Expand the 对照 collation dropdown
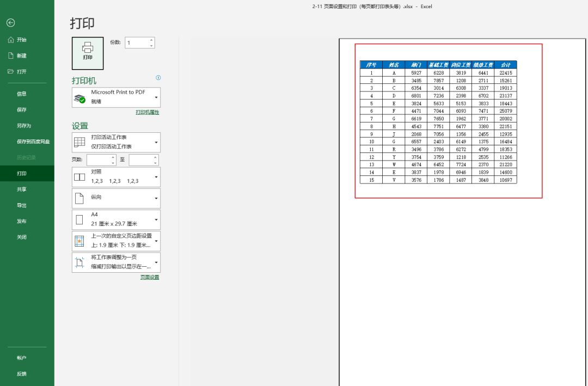 (x=156, y=177)
